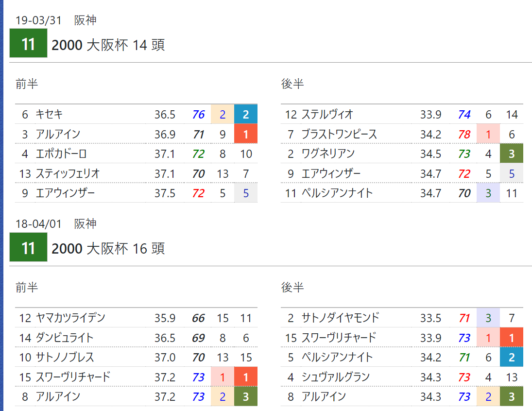This screenshot has width=532, height=411.
Task: Click pink popularity 1 cell in スワーヴリチャード 前半 row
Action: (222, 377)
